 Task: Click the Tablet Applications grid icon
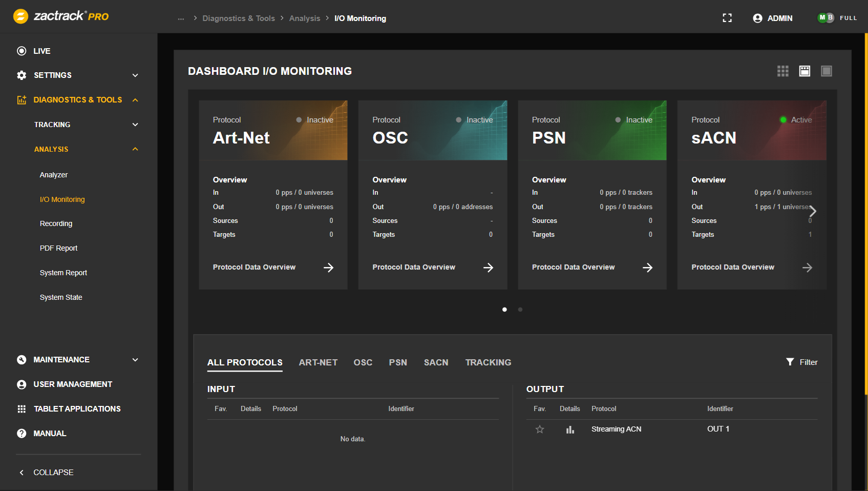(22, 409)
